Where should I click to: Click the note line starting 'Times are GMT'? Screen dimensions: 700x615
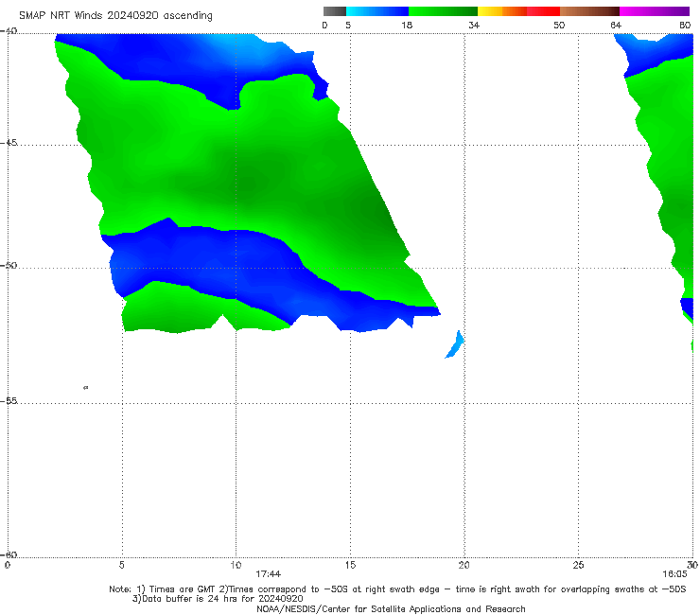[397, 589]
